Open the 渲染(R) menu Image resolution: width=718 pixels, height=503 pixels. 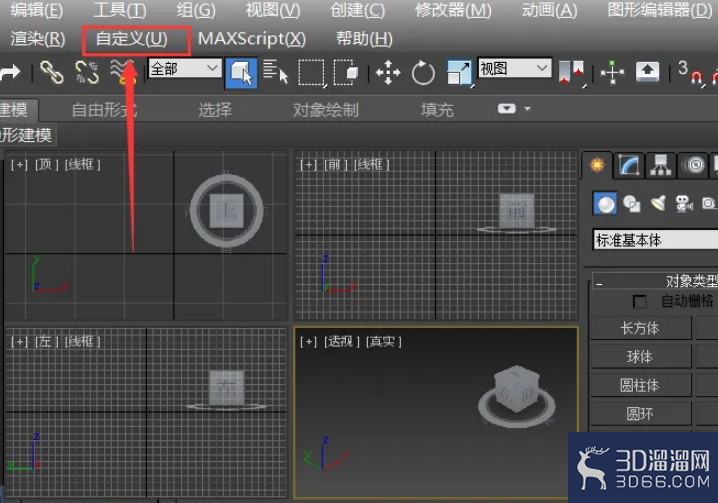tap(38, 39)
